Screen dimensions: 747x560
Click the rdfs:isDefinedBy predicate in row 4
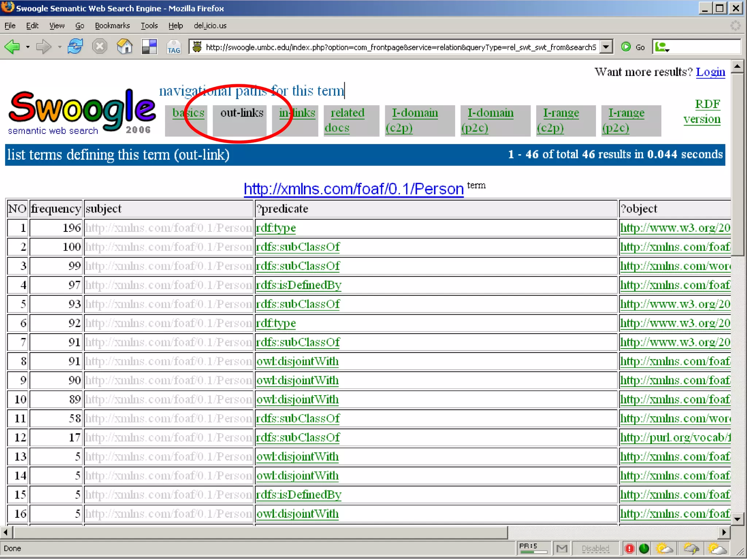(299, 285)
